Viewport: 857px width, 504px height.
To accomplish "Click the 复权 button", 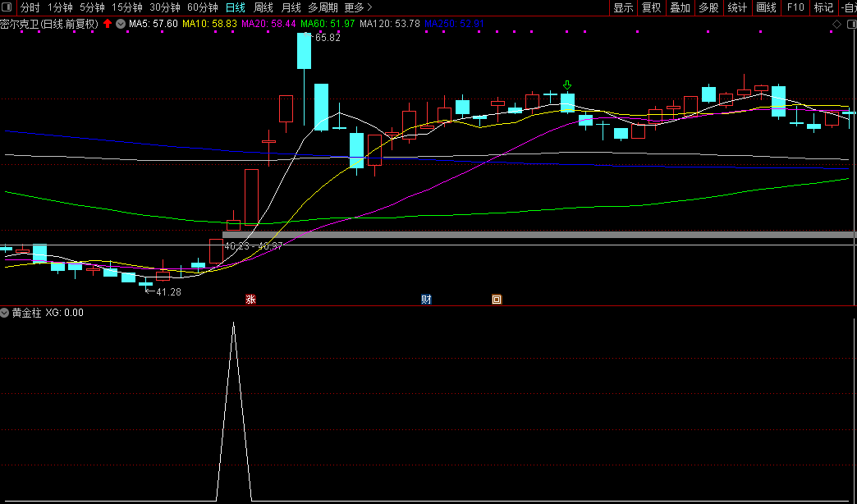I will click(x=652, y=7).
